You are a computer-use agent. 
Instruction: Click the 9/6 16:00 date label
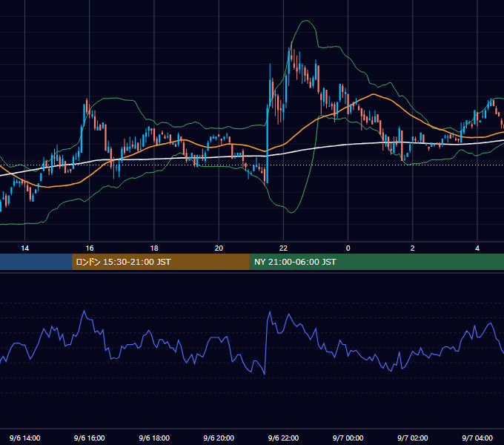pyautogui.click(x=90, y=438)
